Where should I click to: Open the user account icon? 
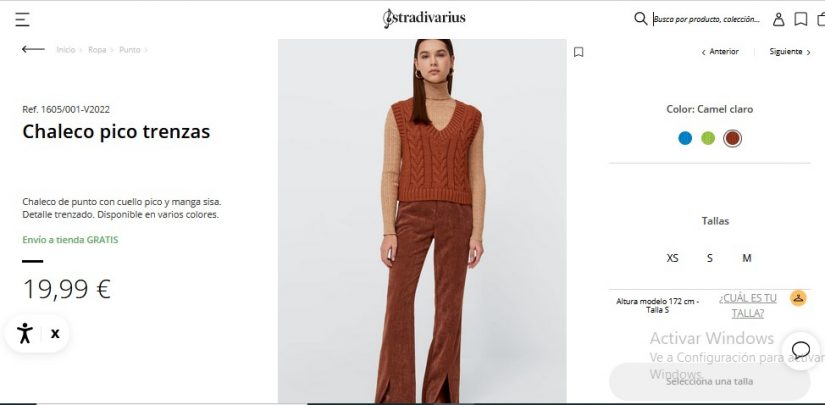pos(778,19)
